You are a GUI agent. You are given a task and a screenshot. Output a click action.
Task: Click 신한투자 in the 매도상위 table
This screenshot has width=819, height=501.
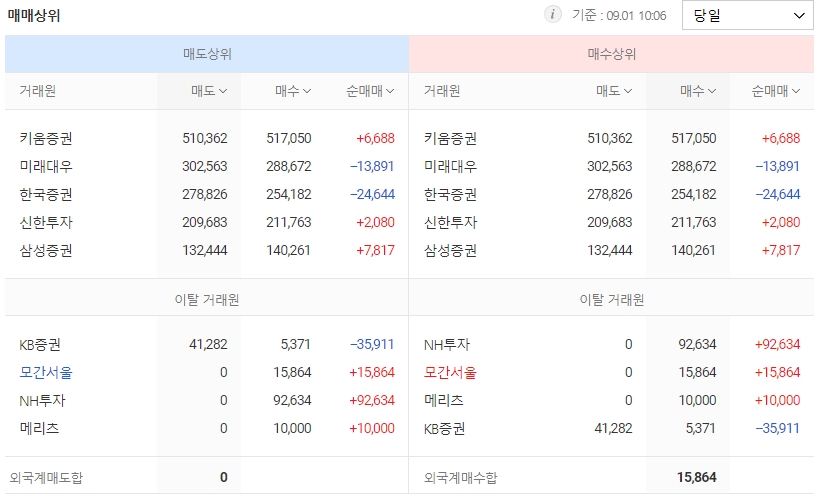click(46, 223)
